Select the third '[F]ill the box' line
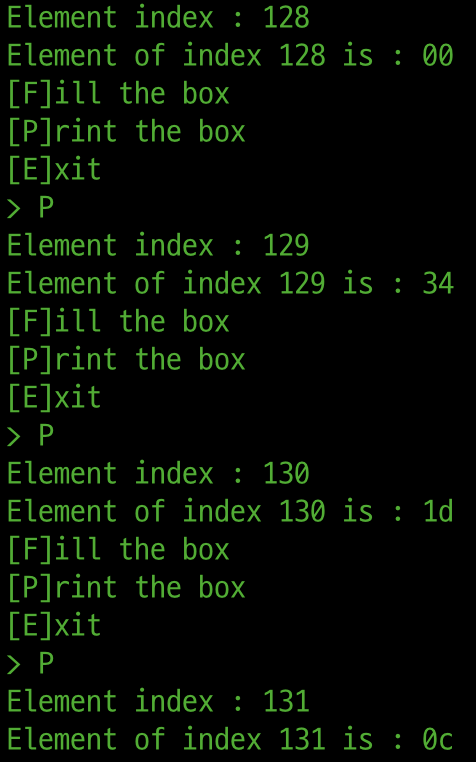The height and width of the screenshot is (762, 476). [x=118, y=549]
